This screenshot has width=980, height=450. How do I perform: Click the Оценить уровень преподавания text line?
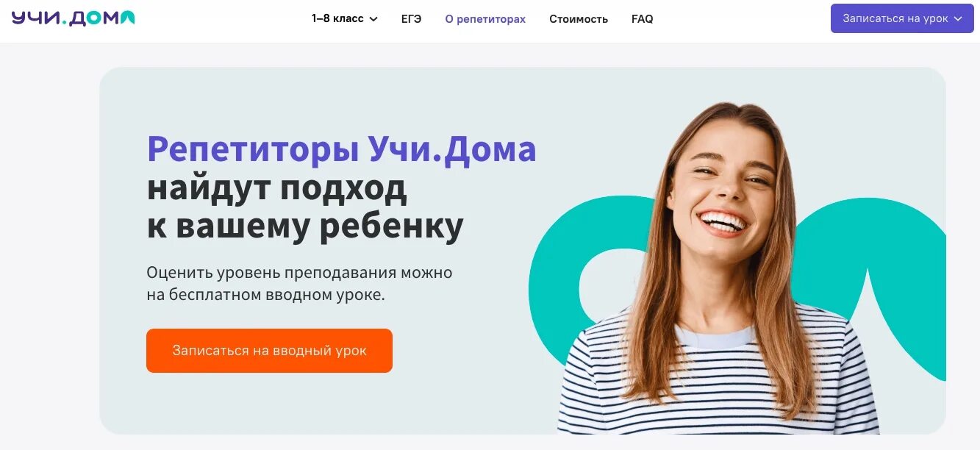(x=299, y=273)
